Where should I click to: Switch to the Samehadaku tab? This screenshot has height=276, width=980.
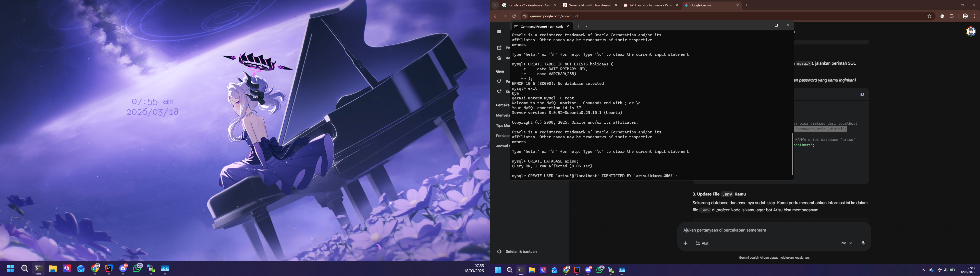tap(590, 5)
